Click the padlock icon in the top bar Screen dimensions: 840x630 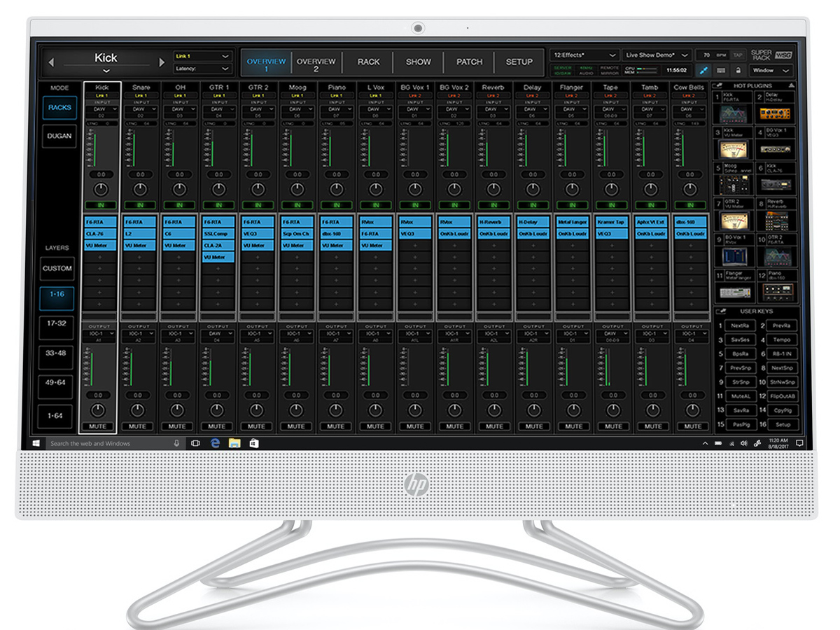[x=738, y=69]
